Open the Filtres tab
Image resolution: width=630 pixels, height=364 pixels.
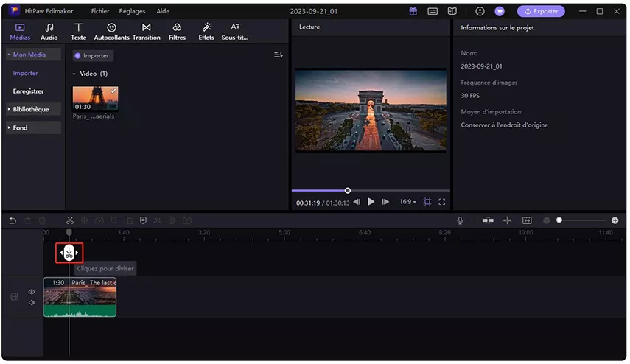[x=177, y=32]
